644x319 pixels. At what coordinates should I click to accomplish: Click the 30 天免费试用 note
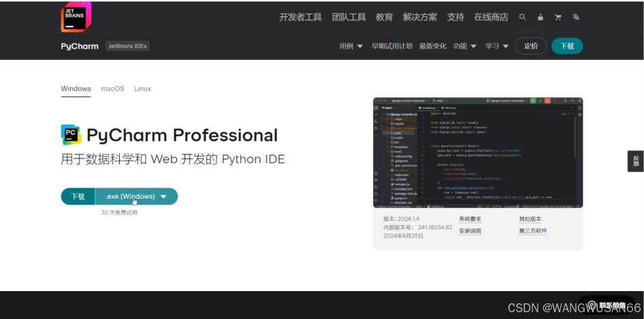119,213
